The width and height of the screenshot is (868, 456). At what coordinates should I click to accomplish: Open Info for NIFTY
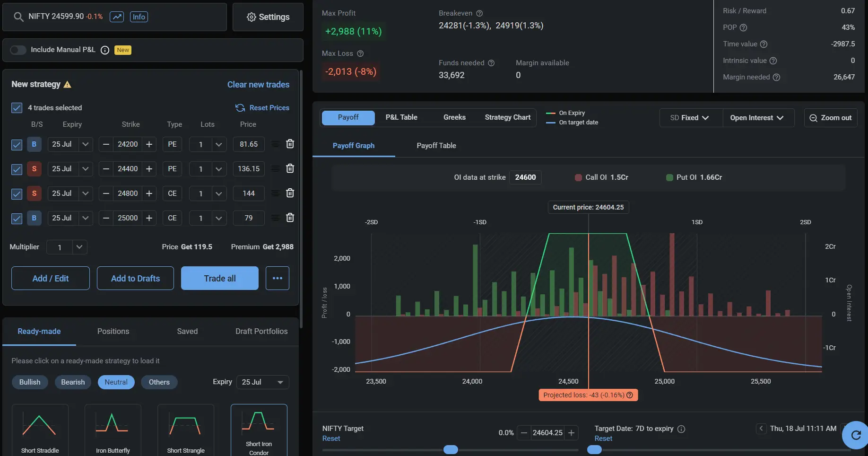[x=139, y=17]
